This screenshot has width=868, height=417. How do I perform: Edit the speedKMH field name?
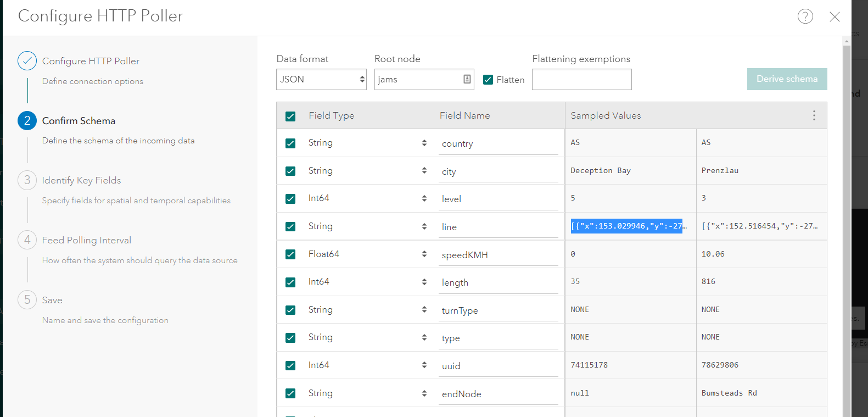point(499,255)
